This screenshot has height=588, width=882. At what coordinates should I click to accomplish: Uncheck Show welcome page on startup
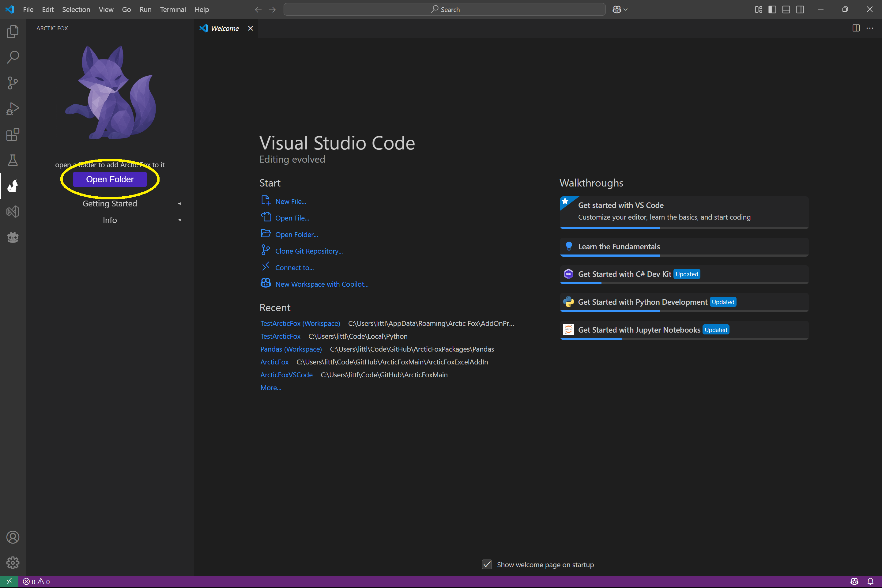point(487,564)
